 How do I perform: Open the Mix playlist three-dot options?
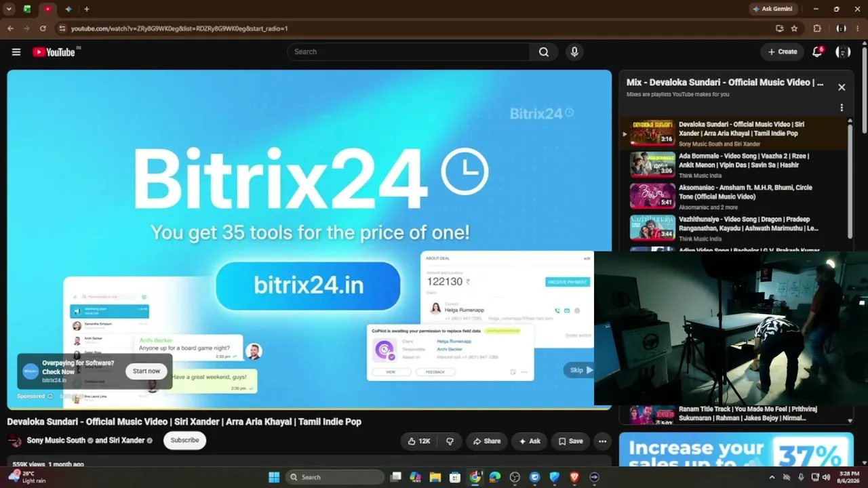point(842,108)
